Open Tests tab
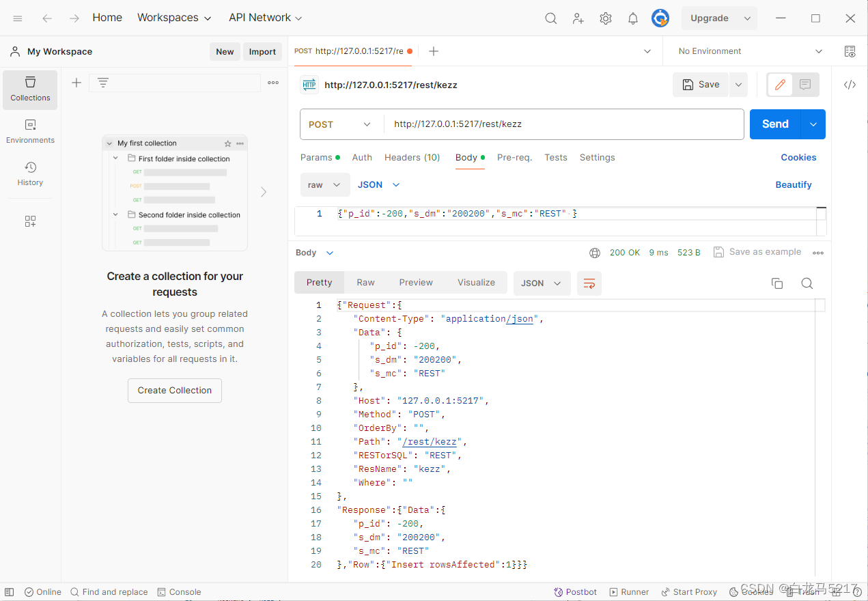Screen dimensions: 868x601 556,157
